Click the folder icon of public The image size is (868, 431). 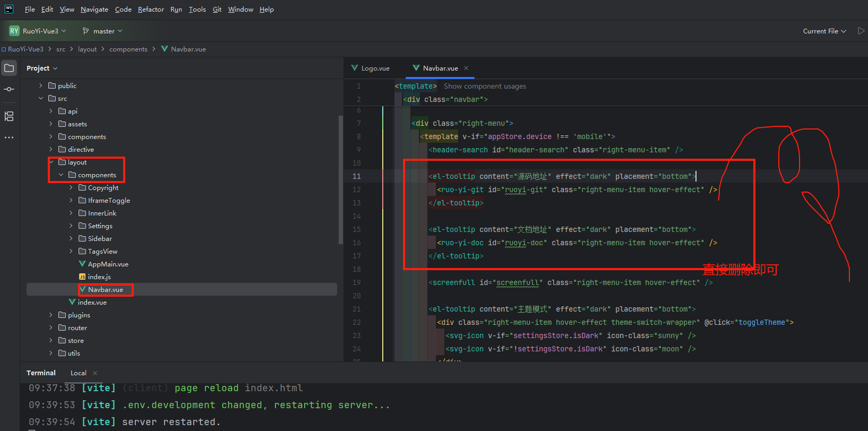pos(52,85)
